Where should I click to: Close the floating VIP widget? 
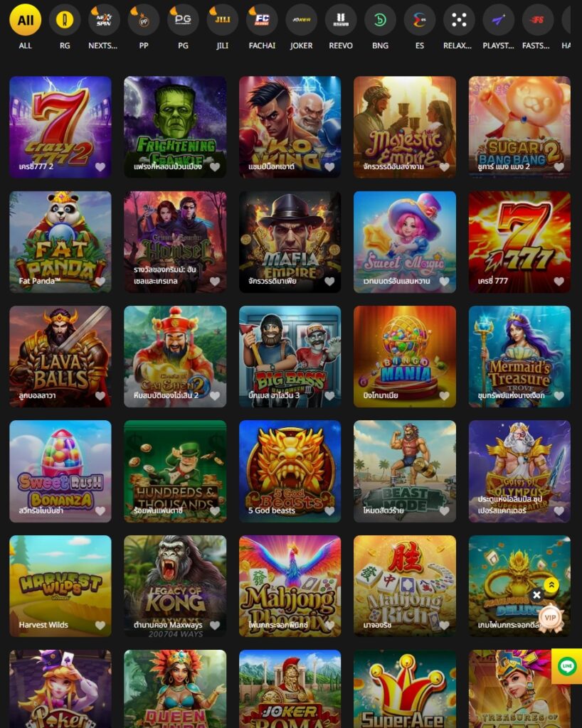[x=536, y=595]
